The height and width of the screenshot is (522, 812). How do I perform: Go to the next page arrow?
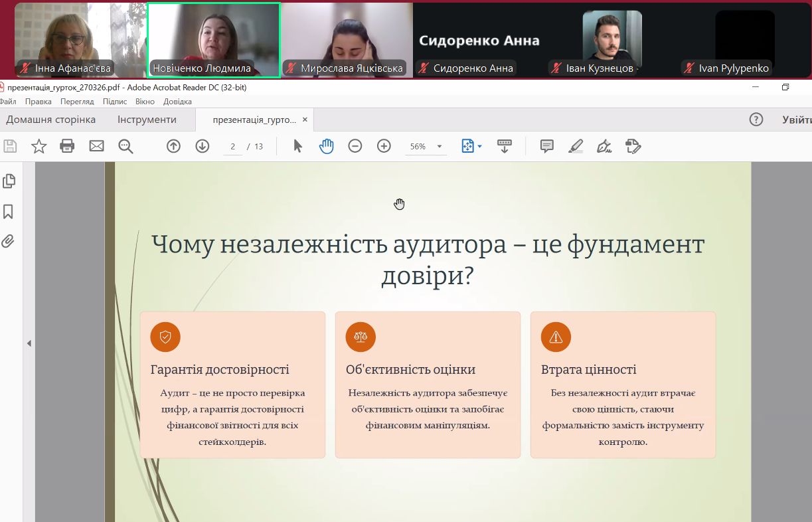point(203,146)
